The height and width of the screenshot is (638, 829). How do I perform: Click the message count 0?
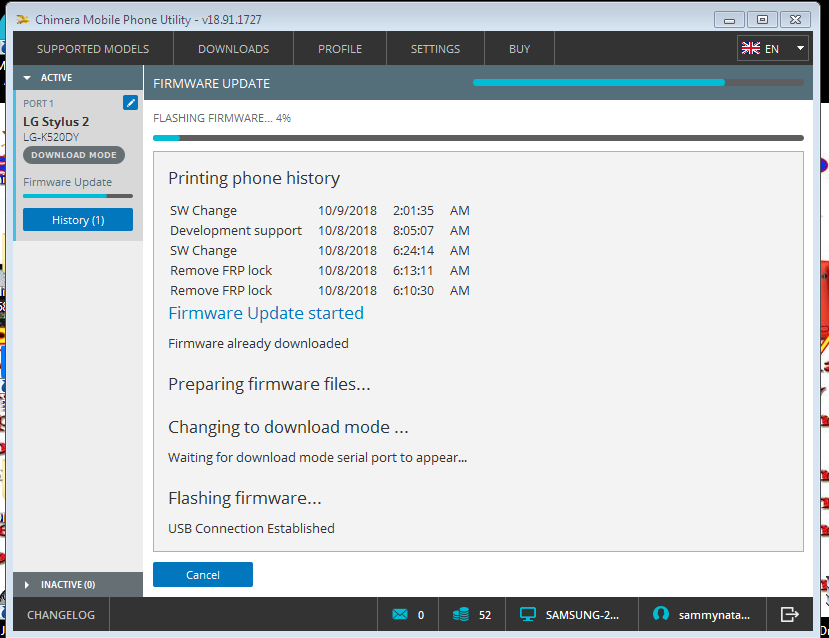pos(421,615)
